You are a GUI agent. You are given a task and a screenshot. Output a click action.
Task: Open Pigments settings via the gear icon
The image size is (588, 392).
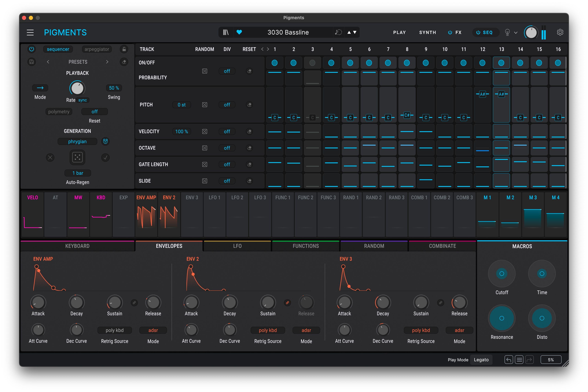coord(560,32)
